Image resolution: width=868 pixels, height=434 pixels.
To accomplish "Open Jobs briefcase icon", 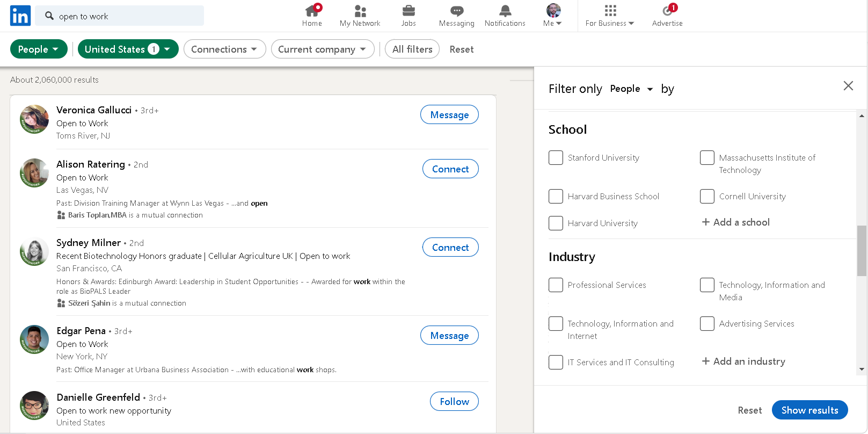I will point(409,11).
